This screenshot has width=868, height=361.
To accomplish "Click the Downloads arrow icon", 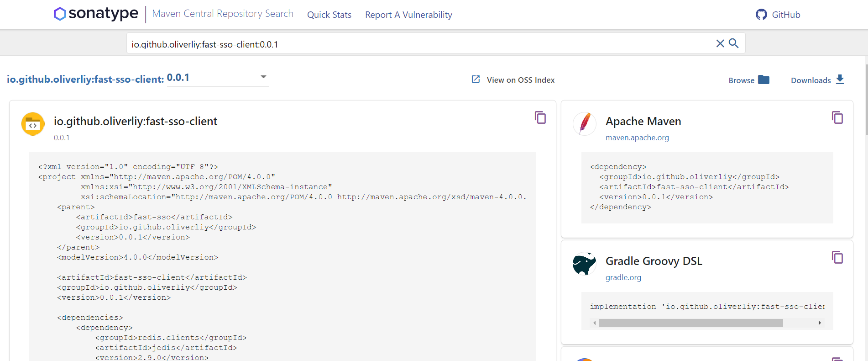I will [x=840, y=80].
